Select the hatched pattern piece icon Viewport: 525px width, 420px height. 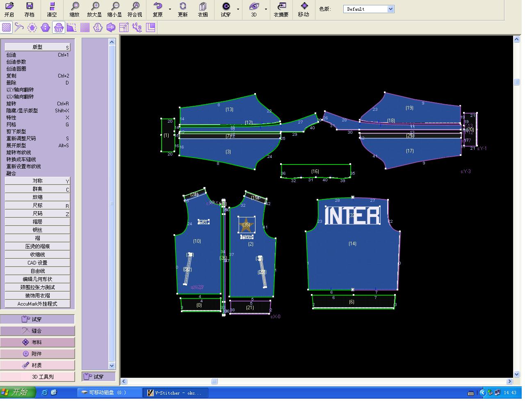[6, 27]
